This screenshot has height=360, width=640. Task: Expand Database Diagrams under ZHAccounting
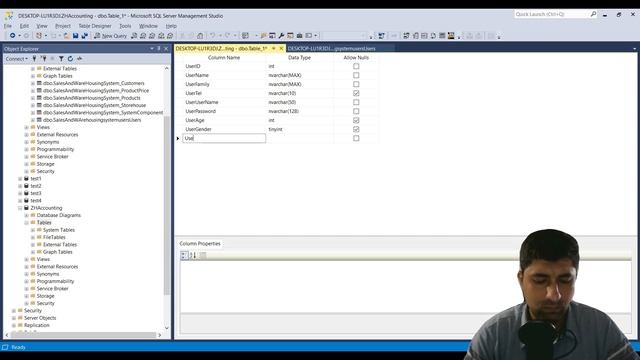tap(27, 216)
